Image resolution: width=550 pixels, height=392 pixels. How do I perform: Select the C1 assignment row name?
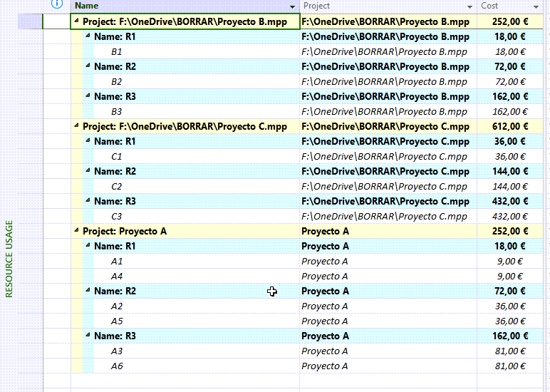pyautogui.click(x=116, y=157)
